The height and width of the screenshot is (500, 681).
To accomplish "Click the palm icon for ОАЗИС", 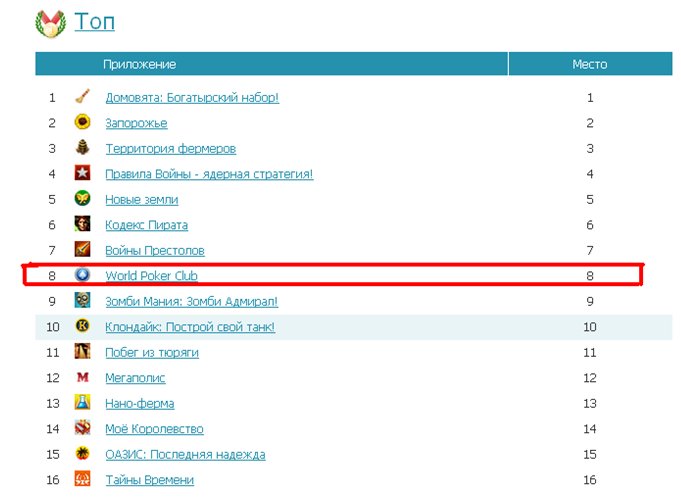I will 83,454.
